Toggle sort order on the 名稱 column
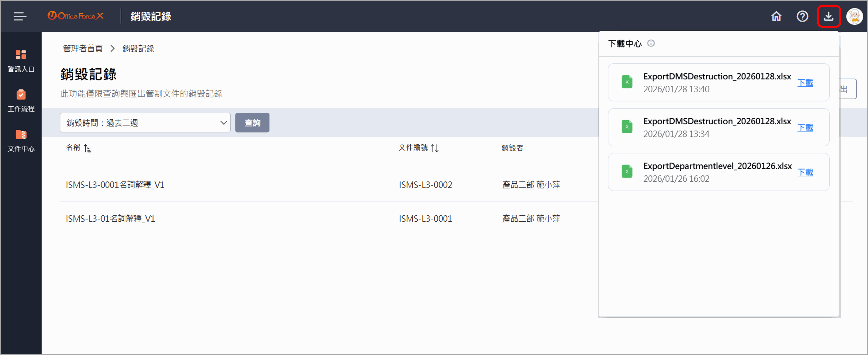 (88, 148)
